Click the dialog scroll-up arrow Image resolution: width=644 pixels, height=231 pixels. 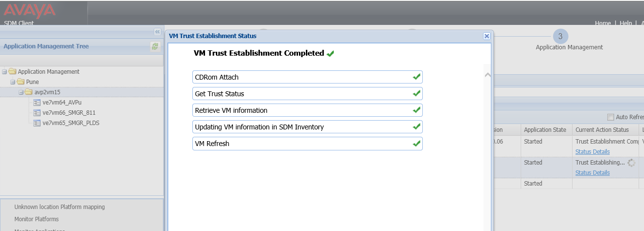coord(487,75)
